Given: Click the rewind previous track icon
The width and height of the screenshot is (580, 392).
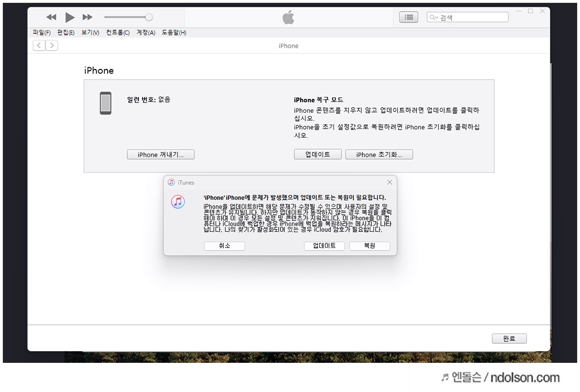Looking at the screenshot, I should tap(52, 17).
